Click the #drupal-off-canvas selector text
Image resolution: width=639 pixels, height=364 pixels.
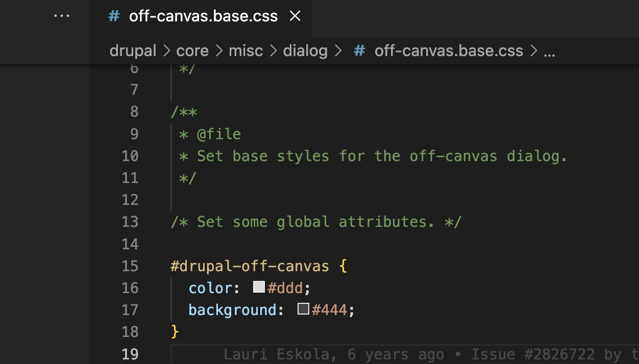coord(250,266)
